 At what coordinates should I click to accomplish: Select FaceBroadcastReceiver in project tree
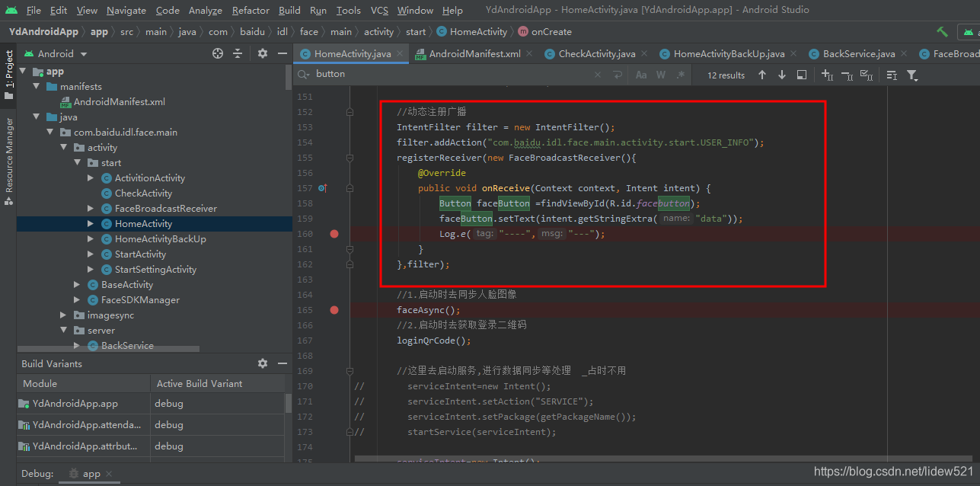click(165, 209)
